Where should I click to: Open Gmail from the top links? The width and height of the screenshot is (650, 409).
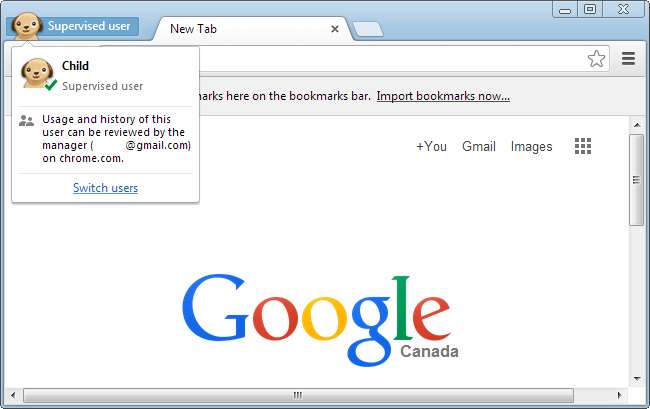pyautogui.click(x=479, y=146)
